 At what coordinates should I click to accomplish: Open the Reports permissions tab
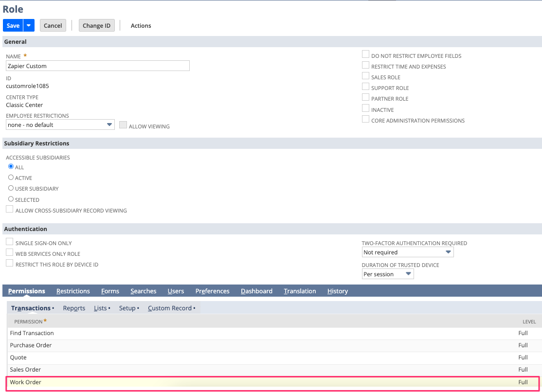[x=73, y=308]
